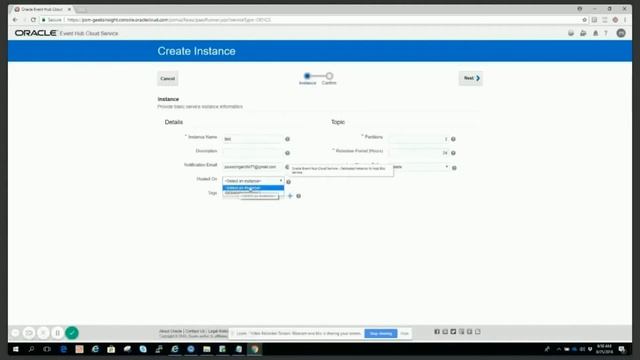The height and width of the screenshot is (360, 640).
Task: Click Stop sharing in the screen share bar
Action: 380,333
